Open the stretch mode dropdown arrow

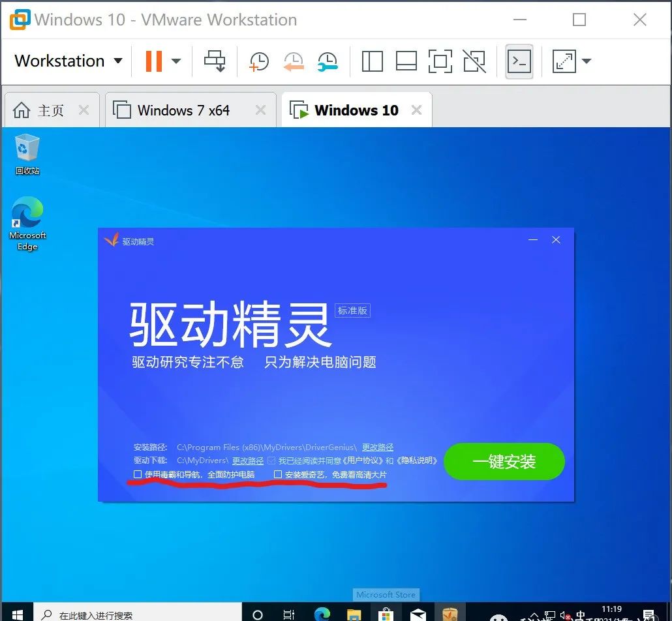pyautogui.click(x=587, y=61)
